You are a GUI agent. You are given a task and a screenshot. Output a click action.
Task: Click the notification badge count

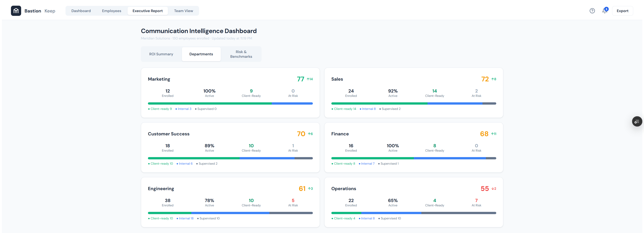(x=606, y=9)
